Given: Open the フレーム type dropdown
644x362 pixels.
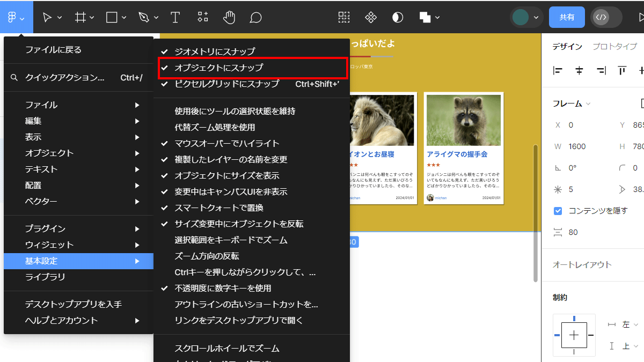Looking at the screenshot, I should click(572, 104).
